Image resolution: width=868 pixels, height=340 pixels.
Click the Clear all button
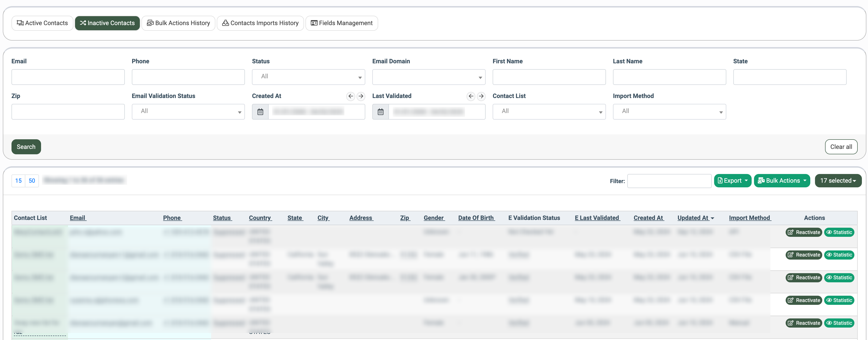pyautogui.click(x=841, y=147)
